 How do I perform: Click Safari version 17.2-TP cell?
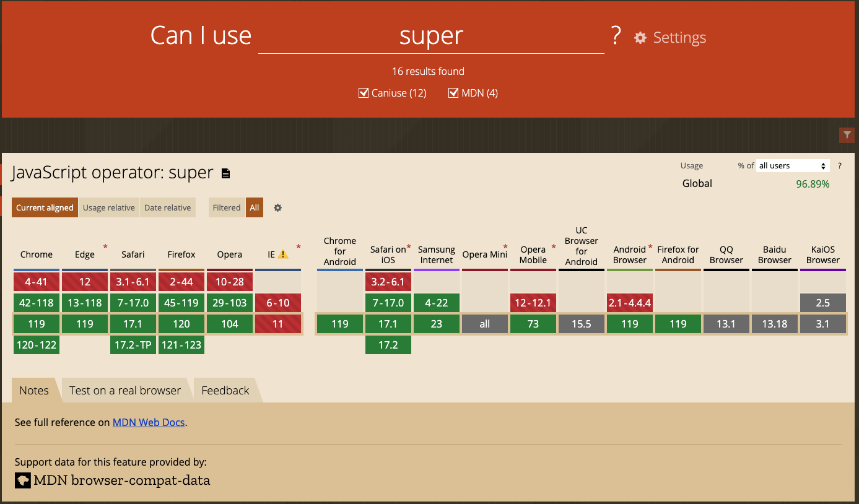coord(133,345)
